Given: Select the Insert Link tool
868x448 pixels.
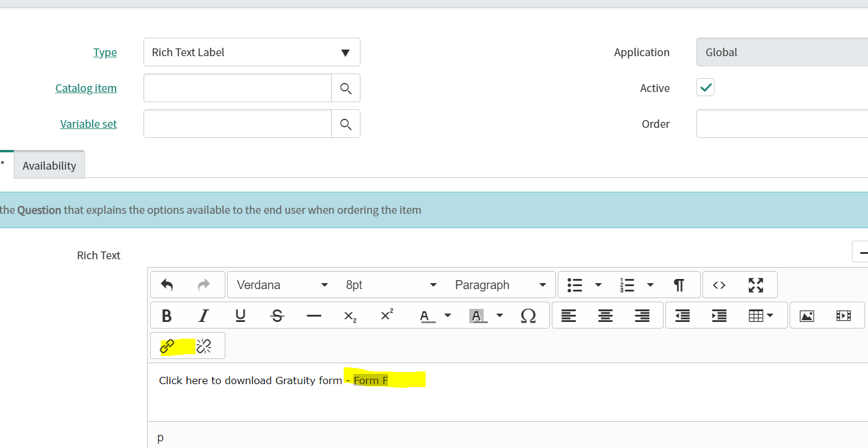Looking at the screenshot, I should 168,345.
